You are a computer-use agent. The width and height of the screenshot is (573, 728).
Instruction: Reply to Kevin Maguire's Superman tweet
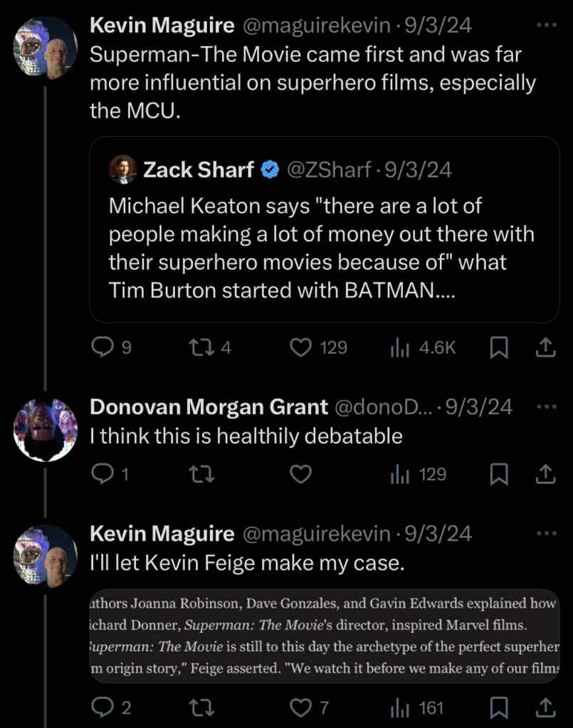tap(103, 347)
